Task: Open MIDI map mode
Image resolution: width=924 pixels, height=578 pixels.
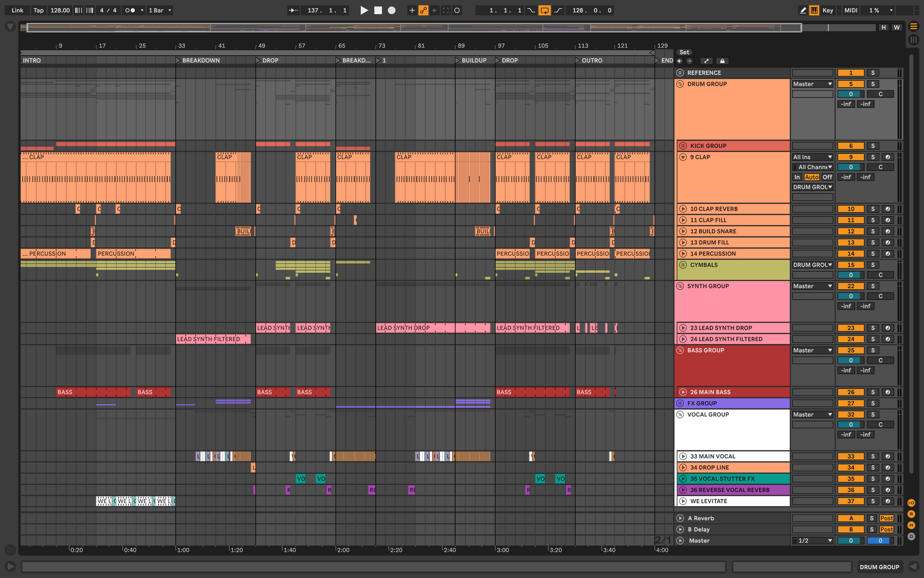Action: [851, 10]
